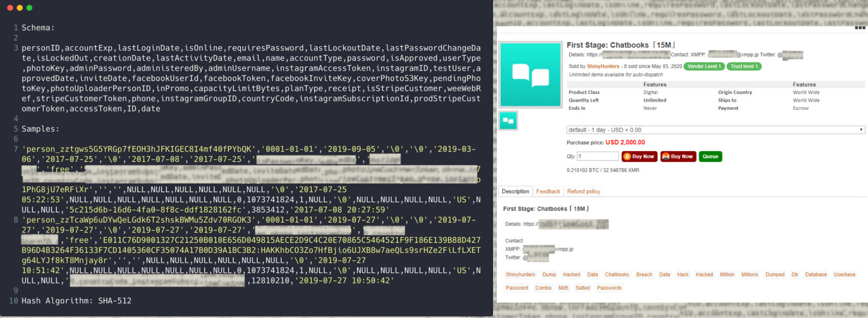Click the 'Schema:' line in the editor
The width and height of the screenshot is (868, 318).
pyautogui.click(x=39, y=28)
